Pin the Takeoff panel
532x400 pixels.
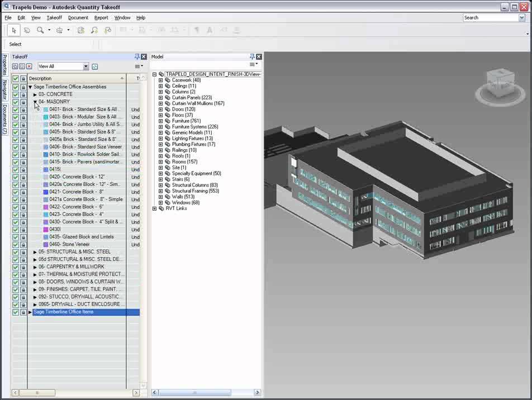click(x=137, y=56)
